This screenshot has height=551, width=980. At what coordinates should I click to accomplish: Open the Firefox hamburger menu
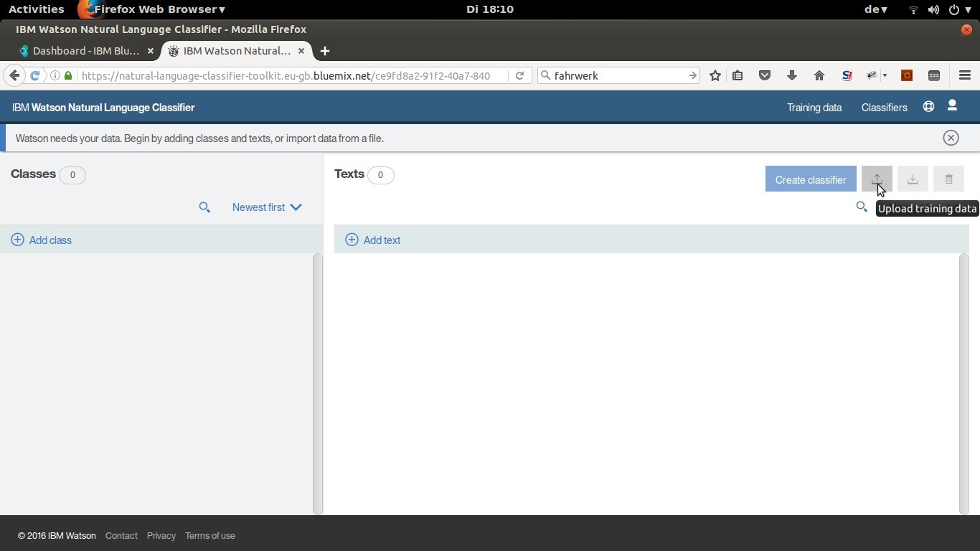[965, 75]
